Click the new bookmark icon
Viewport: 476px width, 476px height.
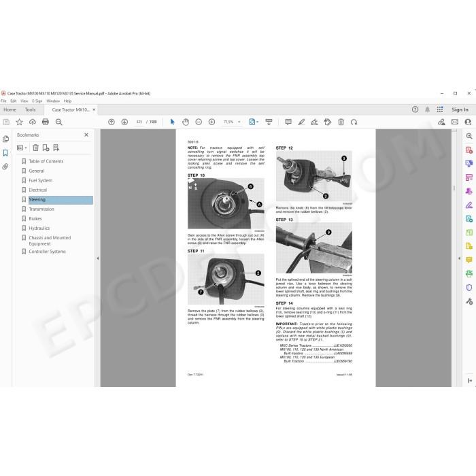click(x=46, y=148)
